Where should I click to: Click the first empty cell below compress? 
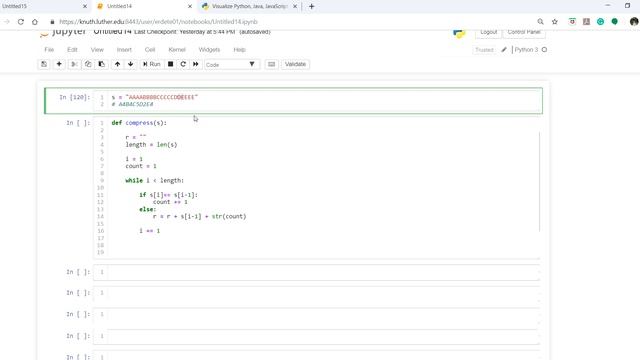317,272
